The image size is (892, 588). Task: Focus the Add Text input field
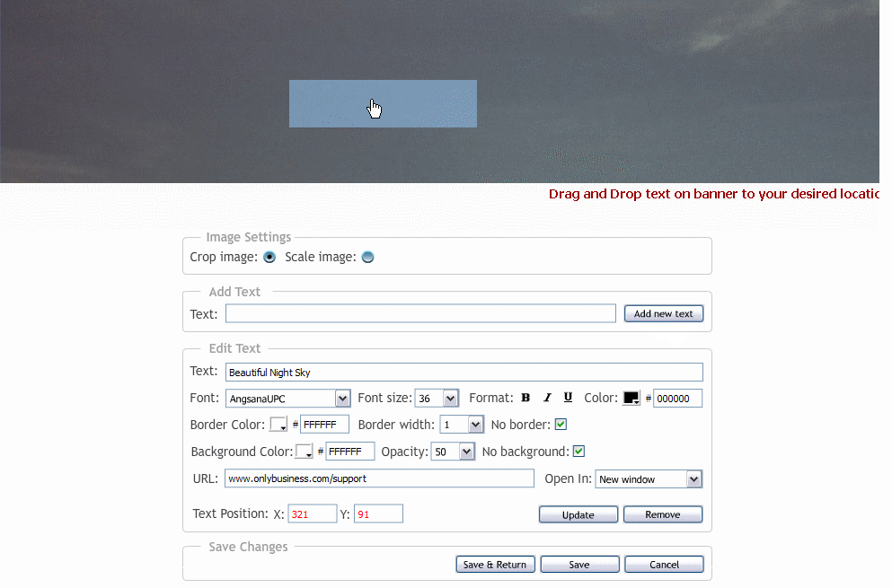(420, 313)
